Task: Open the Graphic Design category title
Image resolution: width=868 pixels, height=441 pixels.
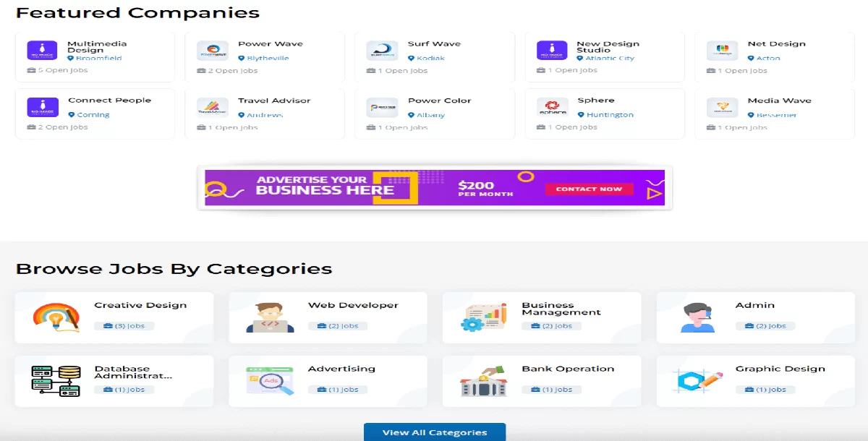Action: click(x=780, y=369)
